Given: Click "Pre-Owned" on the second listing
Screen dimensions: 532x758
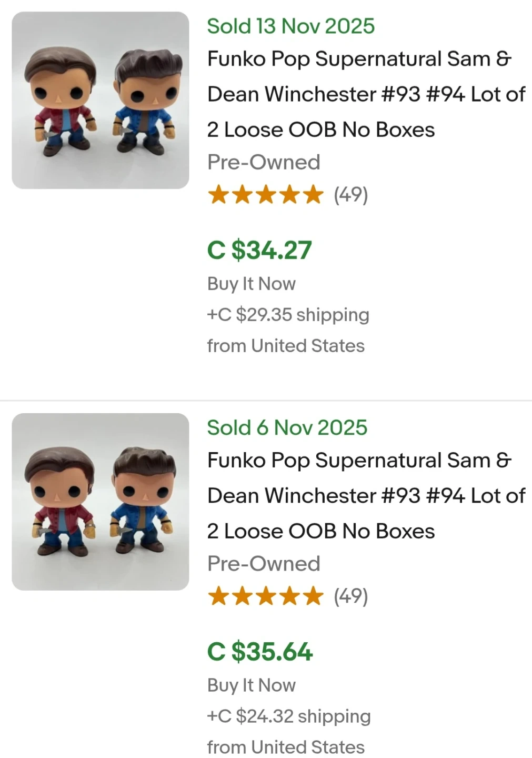Looking at the screenshot, I should tap(264, 564).
